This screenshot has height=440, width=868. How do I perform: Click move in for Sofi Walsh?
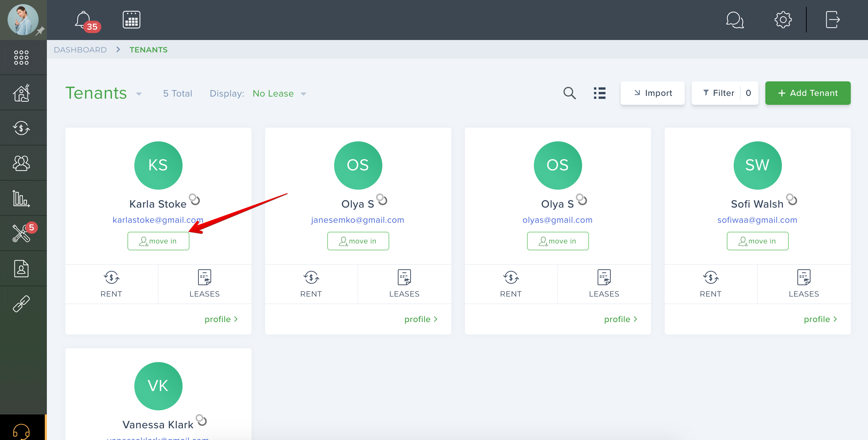tap(758, 241)
